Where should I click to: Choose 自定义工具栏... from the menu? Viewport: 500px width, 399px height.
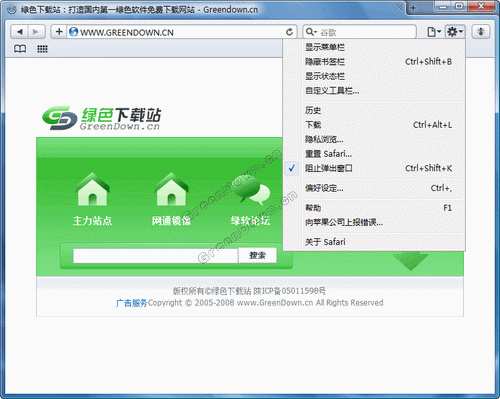[x=374, y=90]
